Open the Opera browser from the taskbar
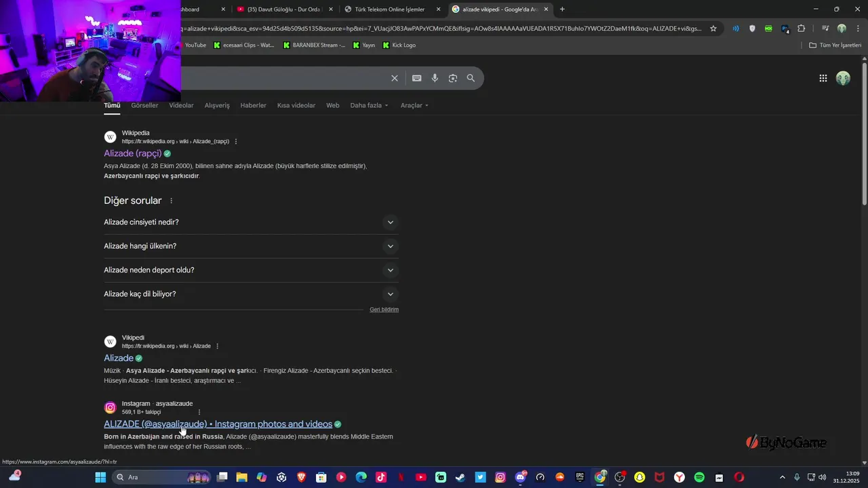Screen dimensions: 868x488 738,477
